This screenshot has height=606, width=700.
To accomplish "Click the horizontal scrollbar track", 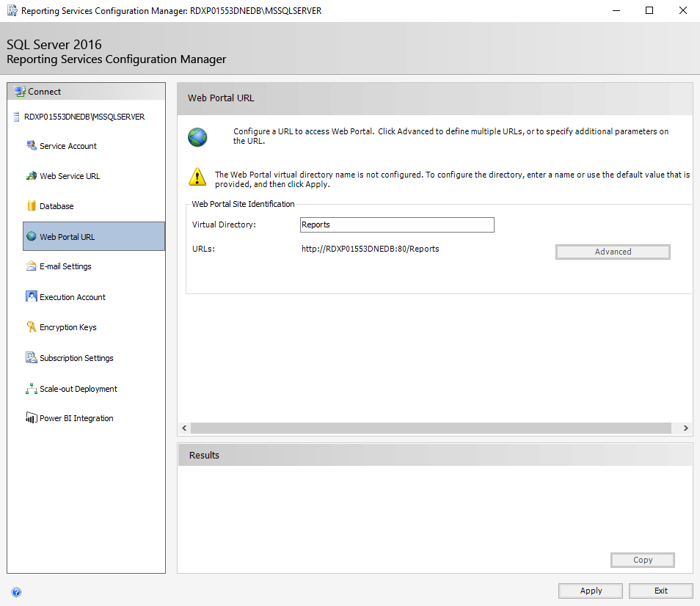I will (431, 428).
